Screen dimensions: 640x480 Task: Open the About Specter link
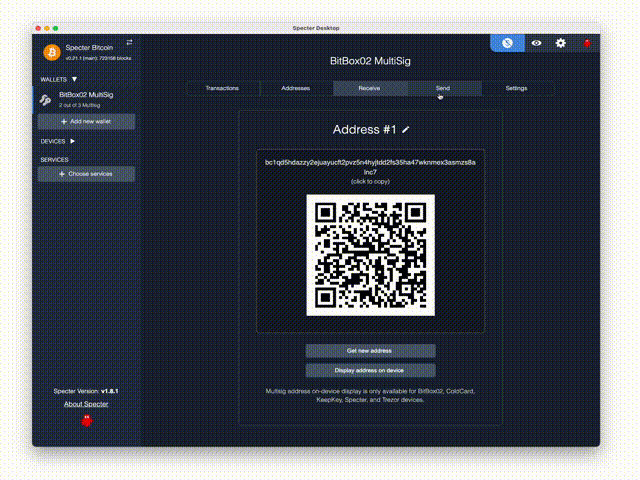[86, 404]
